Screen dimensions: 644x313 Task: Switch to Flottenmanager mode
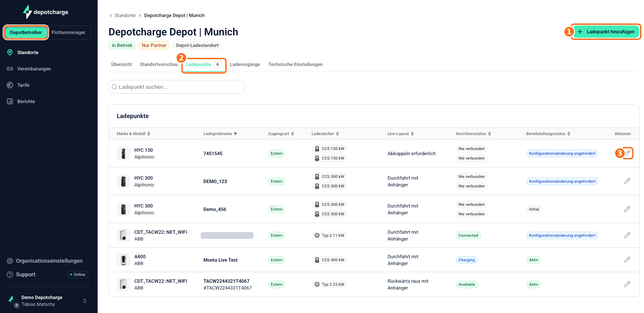coord(68,32)
